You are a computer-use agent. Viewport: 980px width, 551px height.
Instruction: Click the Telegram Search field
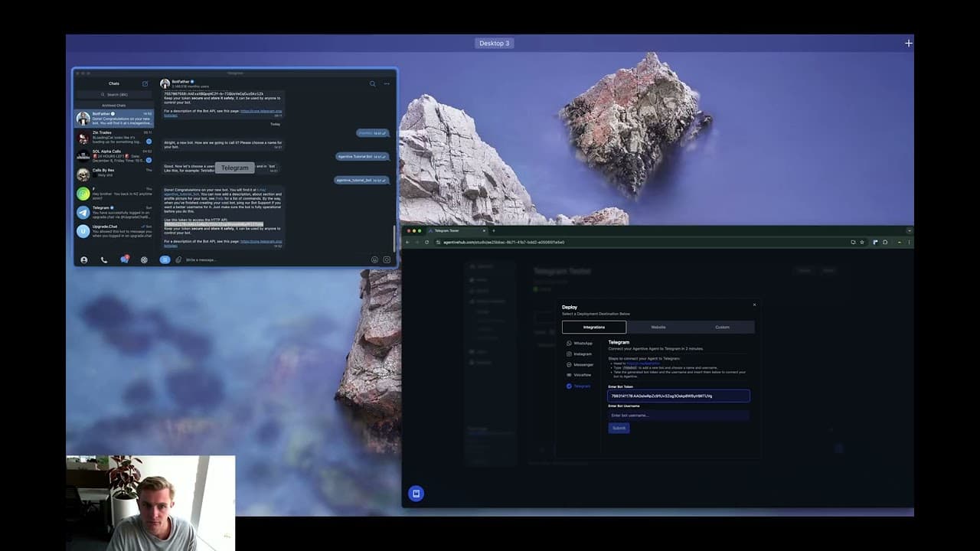[113, 94]
